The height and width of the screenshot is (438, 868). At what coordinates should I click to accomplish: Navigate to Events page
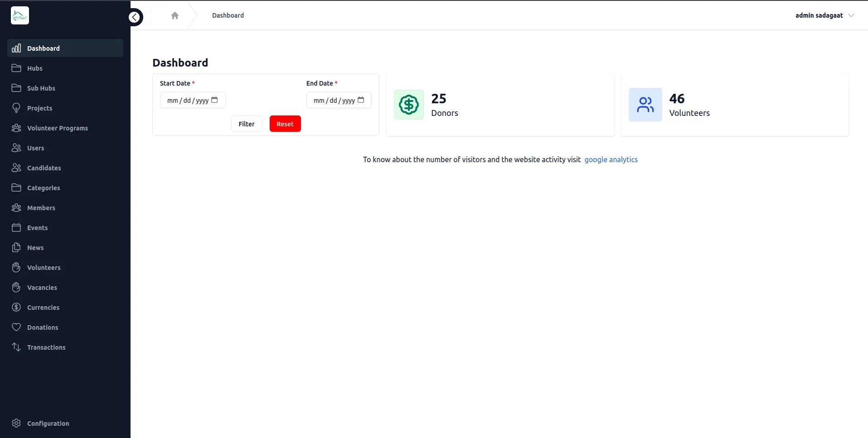point(65,227)
